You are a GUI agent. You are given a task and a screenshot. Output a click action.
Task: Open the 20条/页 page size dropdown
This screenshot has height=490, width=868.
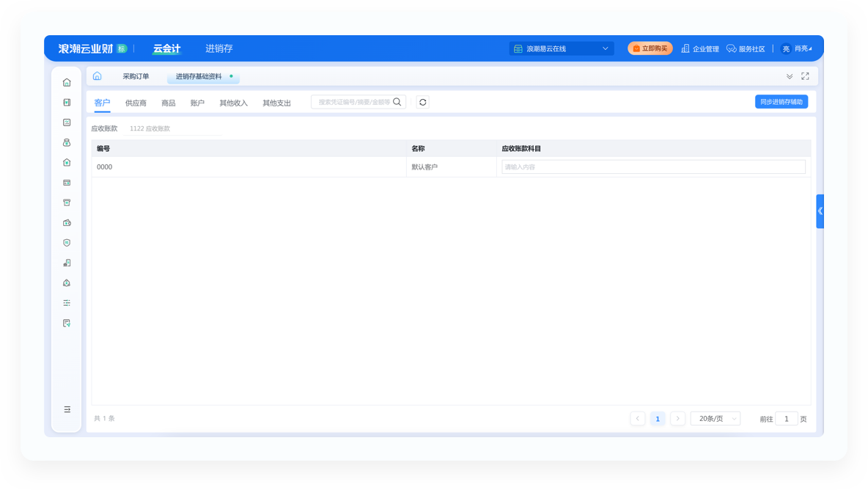coord(716,419)
